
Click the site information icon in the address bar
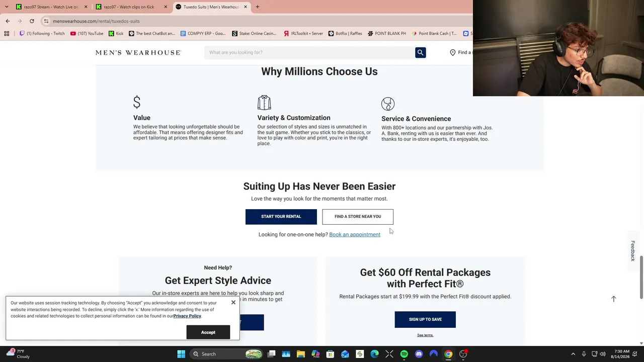coord(46,21)
